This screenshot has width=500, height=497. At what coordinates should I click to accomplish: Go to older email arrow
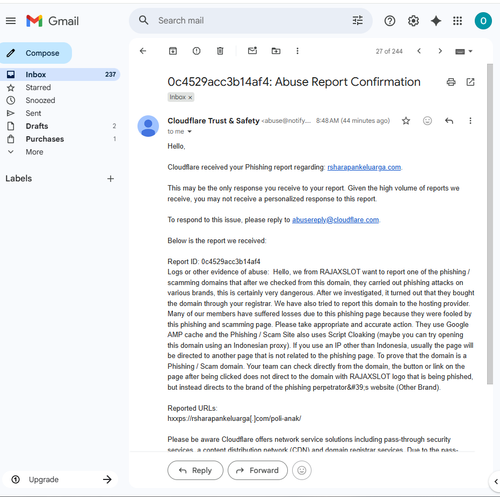(440, 51)
